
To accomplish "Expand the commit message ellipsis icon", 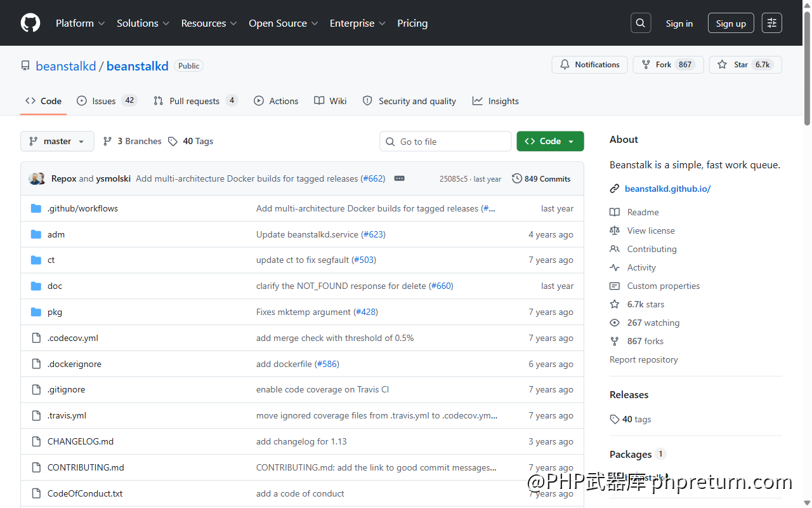I will pyautogui.click(x=399, y=178).
